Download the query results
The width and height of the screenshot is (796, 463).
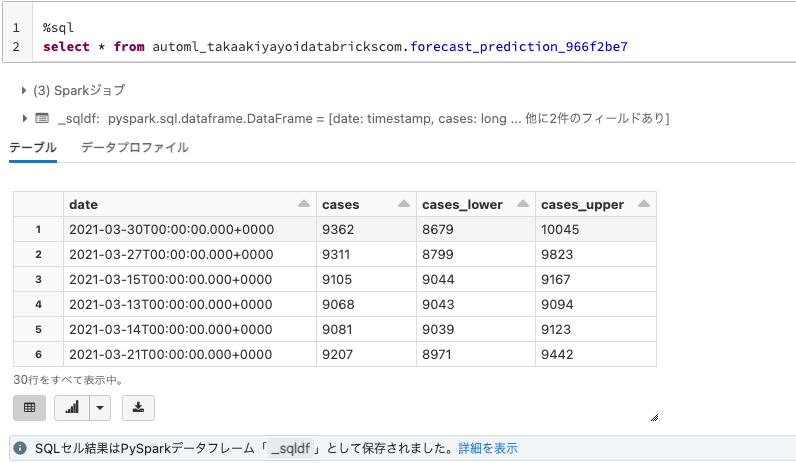coord(138,408)
